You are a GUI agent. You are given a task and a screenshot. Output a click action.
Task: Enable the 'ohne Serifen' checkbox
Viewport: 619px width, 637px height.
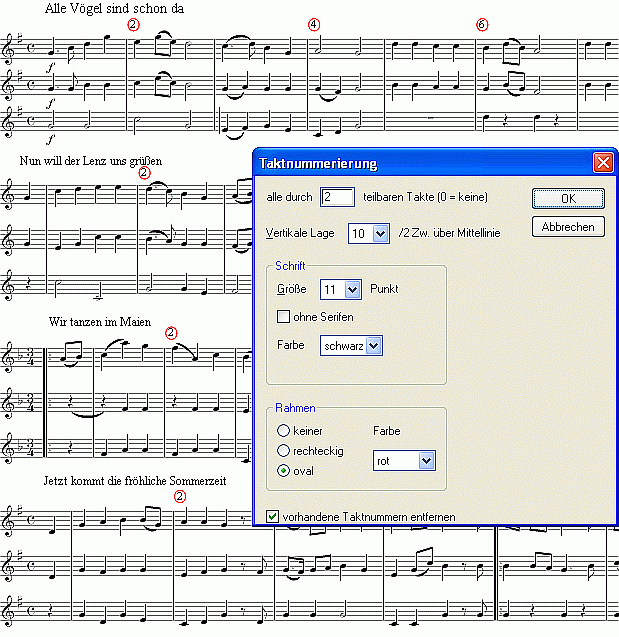283,317
